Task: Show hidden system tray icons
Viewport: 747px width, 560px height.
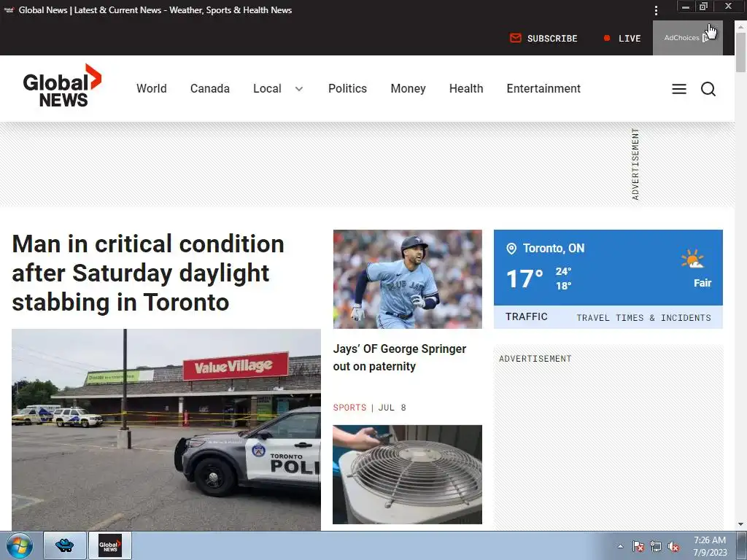Action: (x=620, y=546)
